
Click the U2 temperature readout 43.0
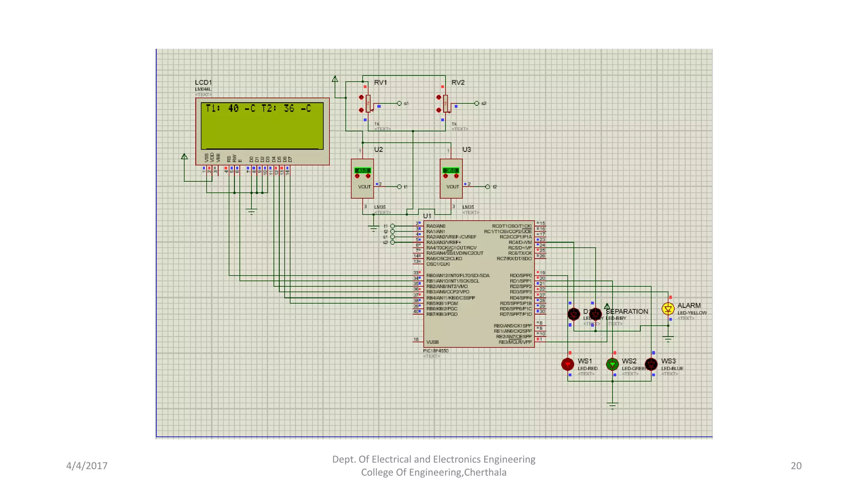(363, 170)
